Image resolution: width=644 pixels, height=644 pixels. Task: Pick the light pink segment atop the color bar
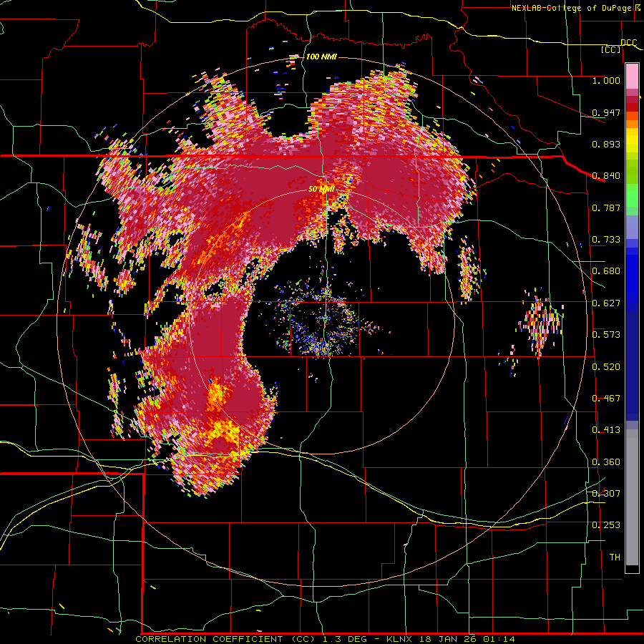[632, 77]
